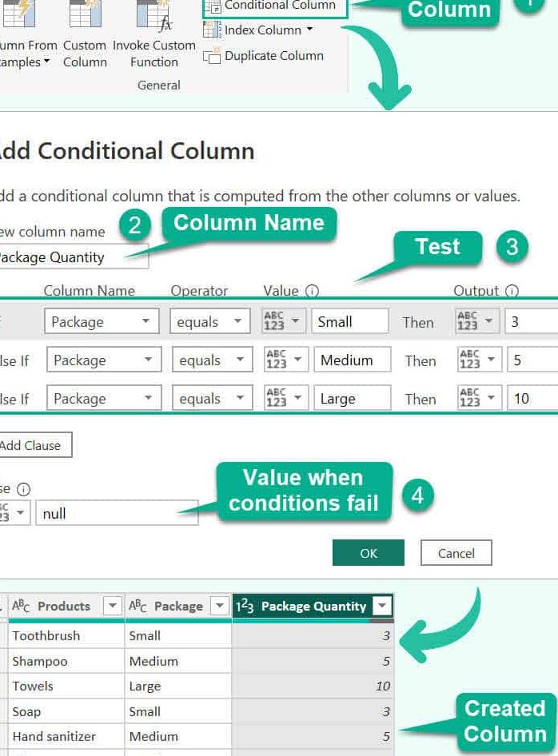The height and width of the screenshot is (756, 558).
Task: Click the Conditional Column ribbon button
Action: 276,6
